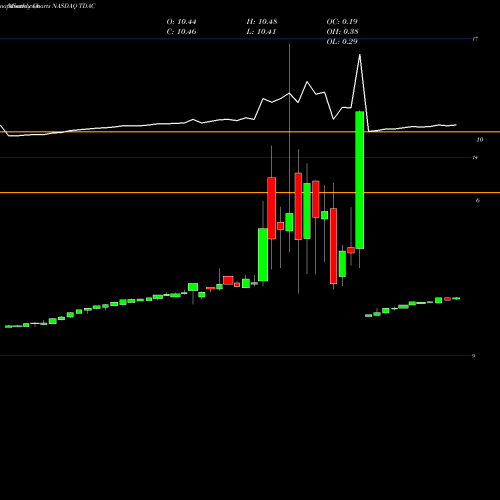
Task: Select the open value O: 10.44
Action: coord(181,22)
